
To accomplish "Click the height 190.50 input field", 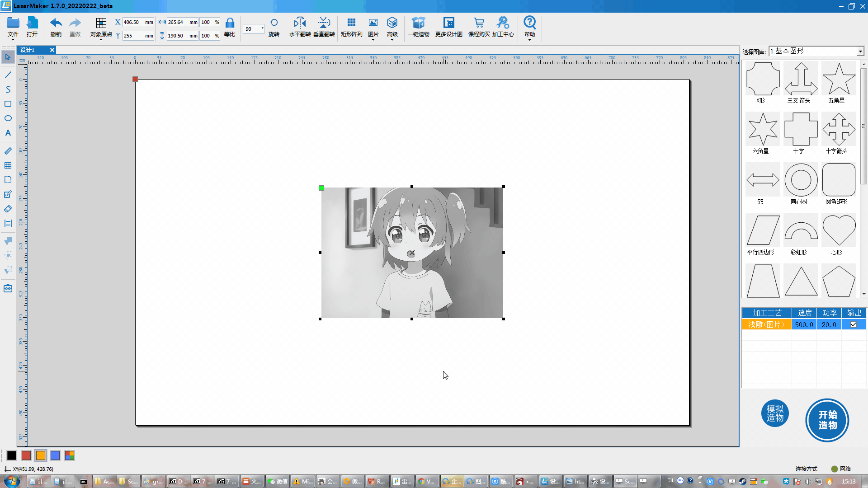I will [x=182, y=36].
